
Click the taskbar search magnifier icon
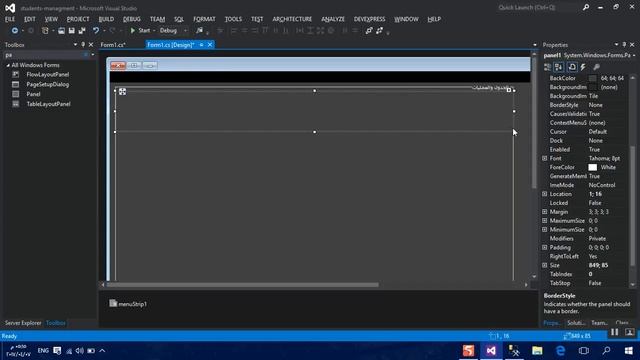click(607, 351)
